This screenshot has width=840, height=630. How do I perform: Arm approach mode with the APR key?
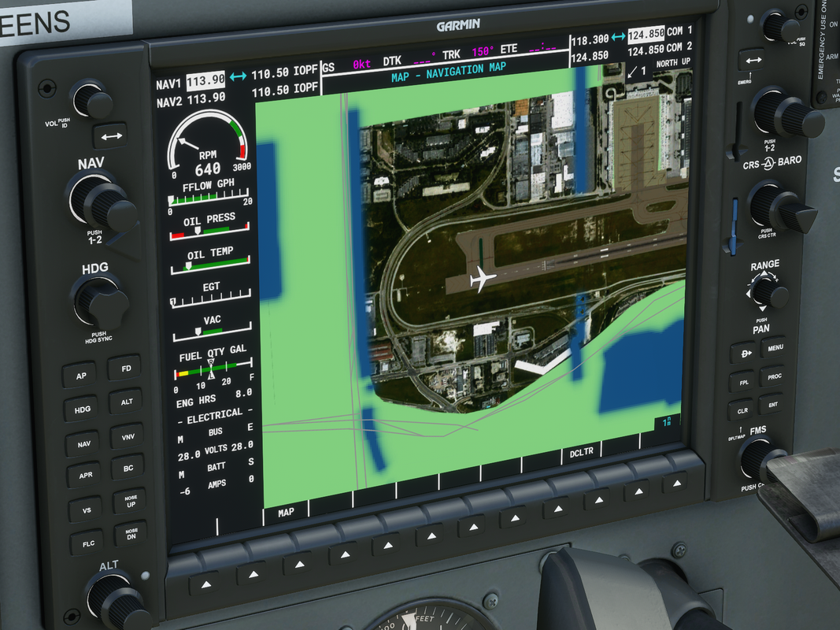[85, 475]
